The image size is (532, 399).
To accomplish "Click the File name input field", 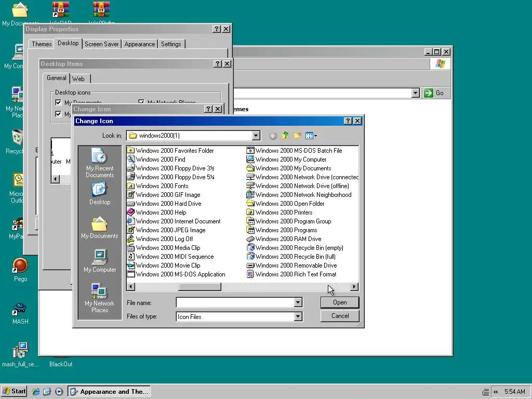I will click(235, 302).
